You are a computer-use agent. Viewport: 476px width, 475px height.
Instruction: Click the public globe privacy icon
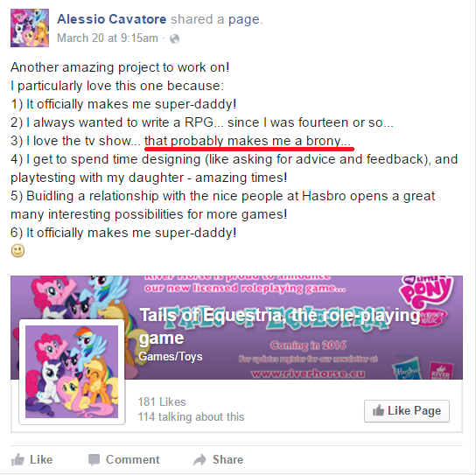(x=174, y=38)
